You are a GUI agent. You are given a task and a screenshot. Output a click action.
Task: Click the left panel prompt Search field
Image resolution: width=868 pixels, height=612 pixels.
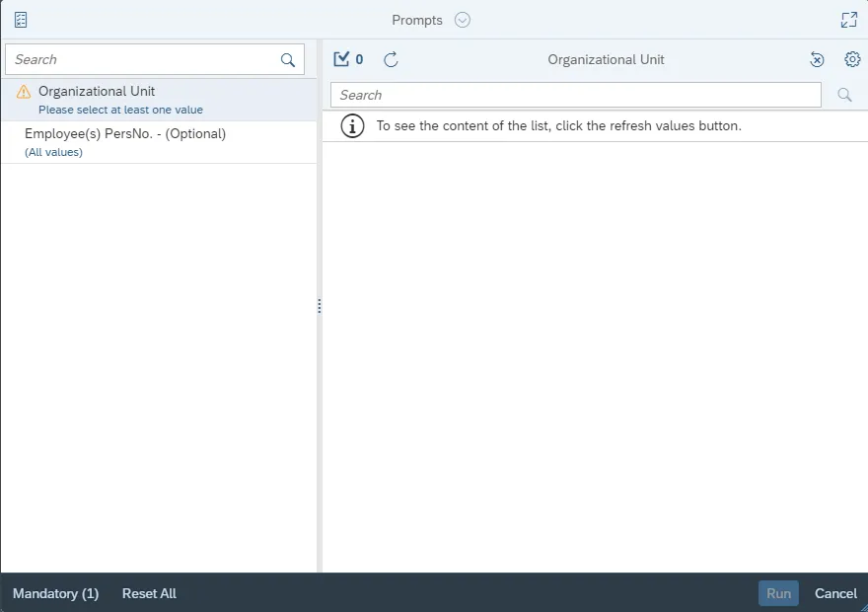click(143, 59)
